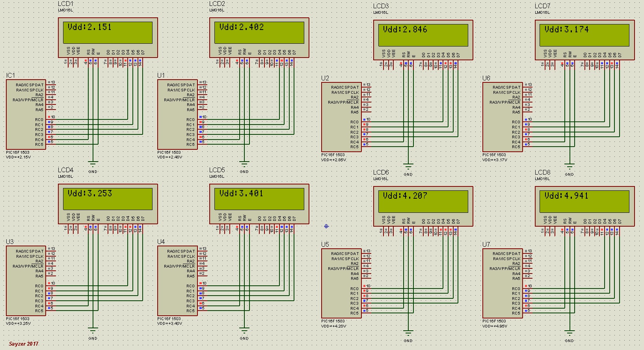Click the U6 microcontroller component body

pyautogui.click(x=503, y=117)
